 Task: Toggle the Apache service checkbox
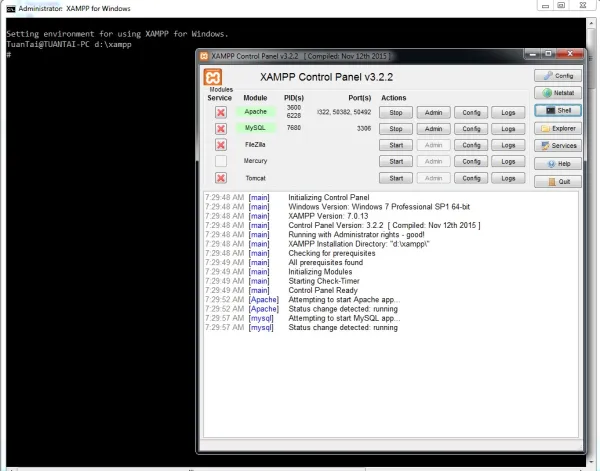[221, 112]
